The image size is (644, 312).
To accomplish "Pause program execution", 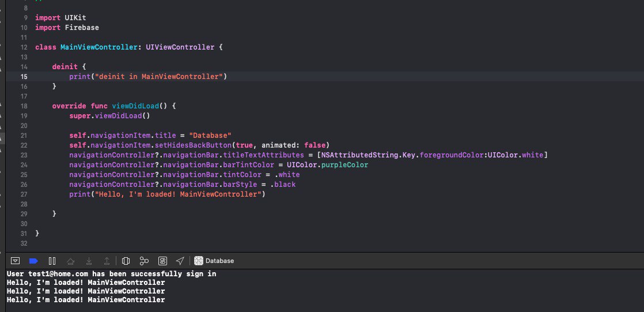I will coord(52,261).
